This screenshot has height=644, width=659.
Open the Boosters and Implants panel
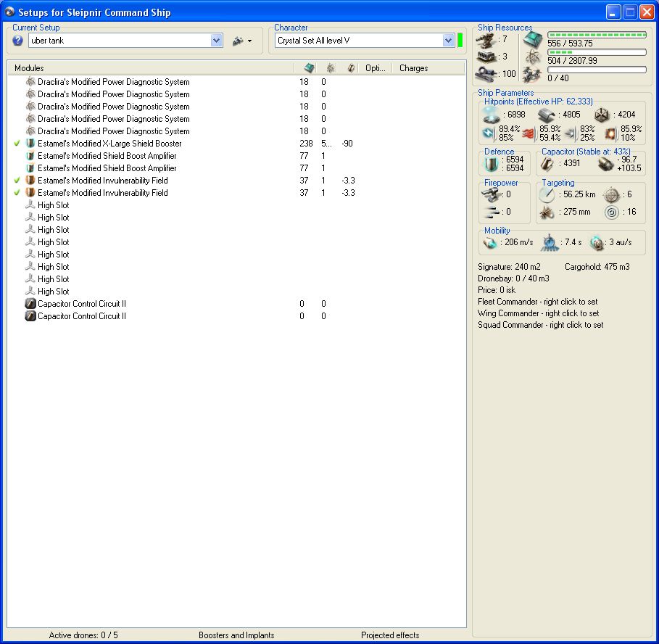[x=236, y=635]
